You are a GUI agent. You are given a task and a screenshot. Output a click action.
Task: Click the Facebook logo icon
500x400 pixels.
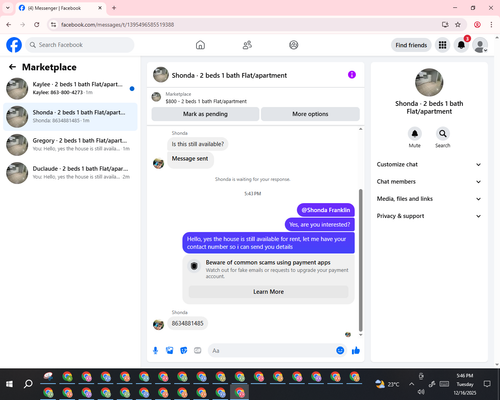(14, 45)
